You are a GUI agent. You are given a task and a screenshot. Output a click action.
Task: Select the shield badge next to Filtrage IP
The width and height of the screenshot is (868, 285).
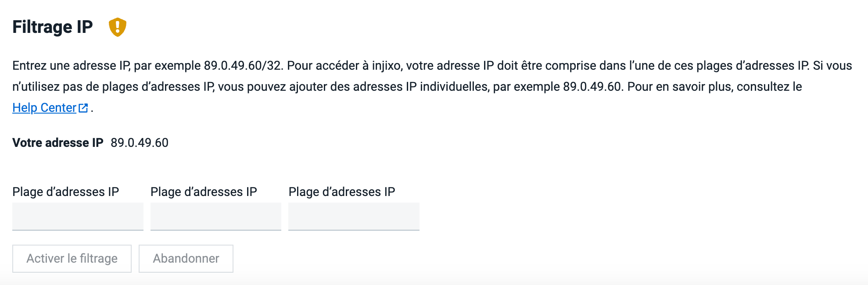pos(117,27)
